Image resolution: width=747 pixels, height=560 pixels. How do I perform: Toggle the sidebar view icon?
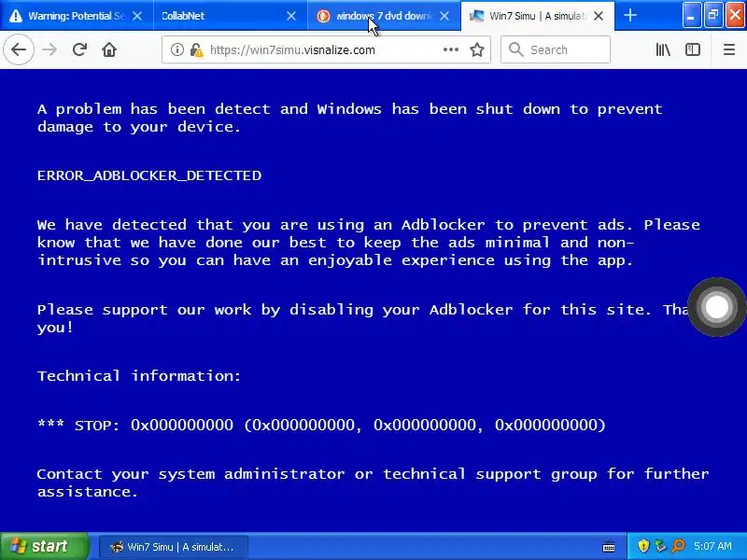click(693, 49)
